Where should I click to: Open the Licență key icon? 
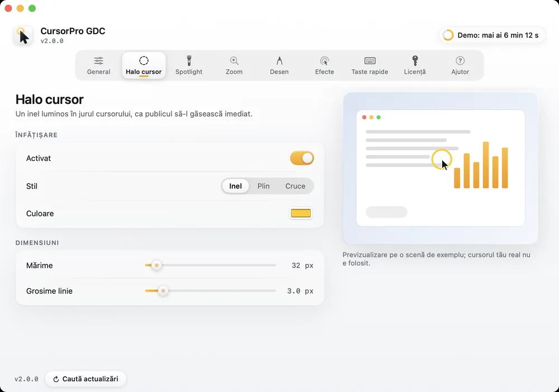[415, 60]
